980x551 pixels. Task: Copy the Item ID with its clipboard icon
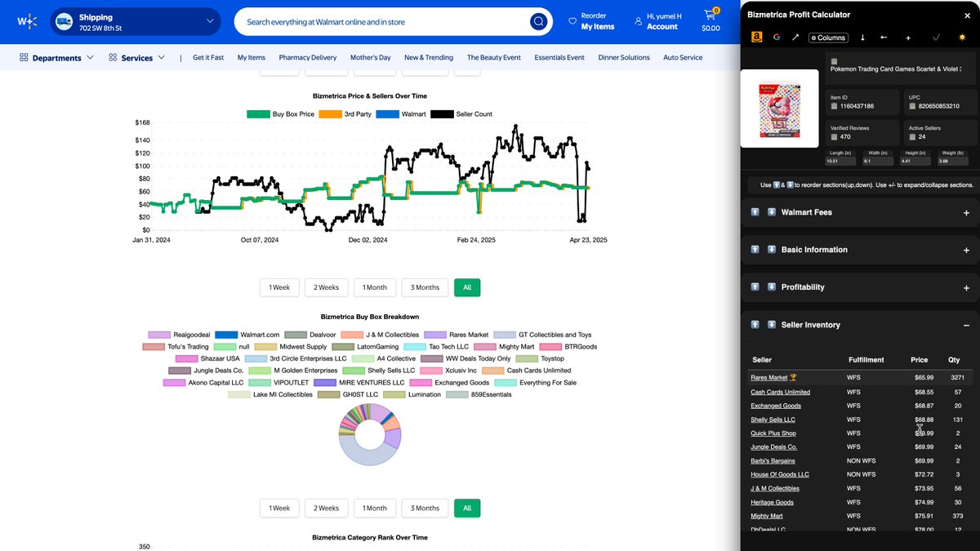[x=834, y=106]
